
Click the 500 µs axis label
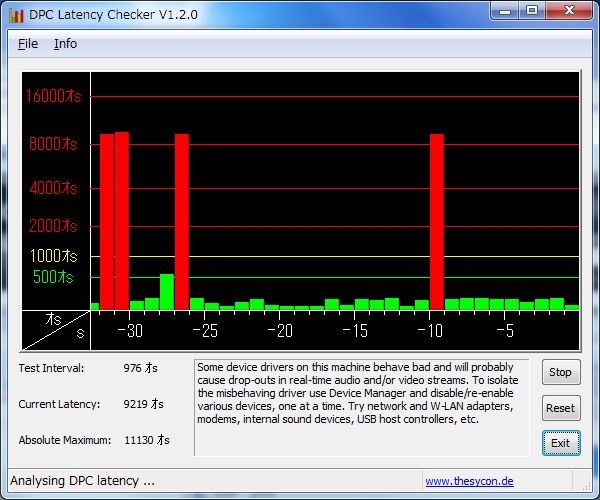point(53,277)
